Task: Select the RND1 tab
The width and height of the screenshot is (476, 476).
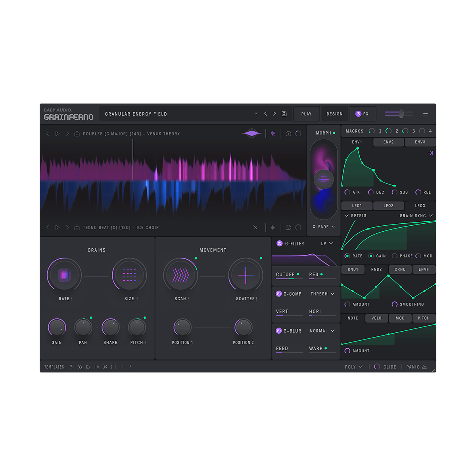Action: click(353, 269)
